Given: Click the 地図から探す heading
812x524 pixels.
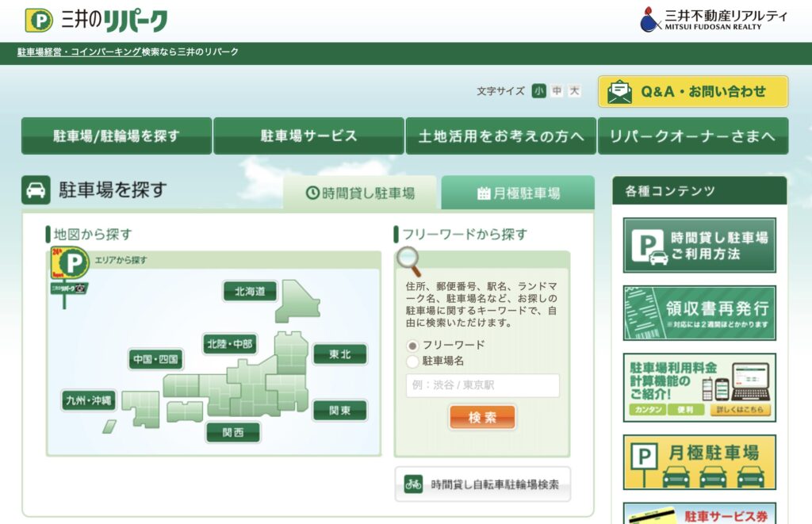Looking at the screenshot, I should coord(93,235).
